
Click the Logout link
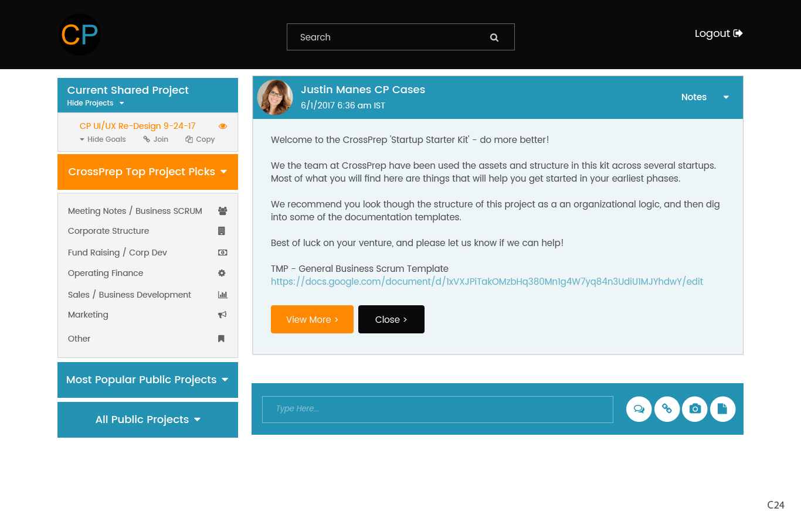pos(718,33)
